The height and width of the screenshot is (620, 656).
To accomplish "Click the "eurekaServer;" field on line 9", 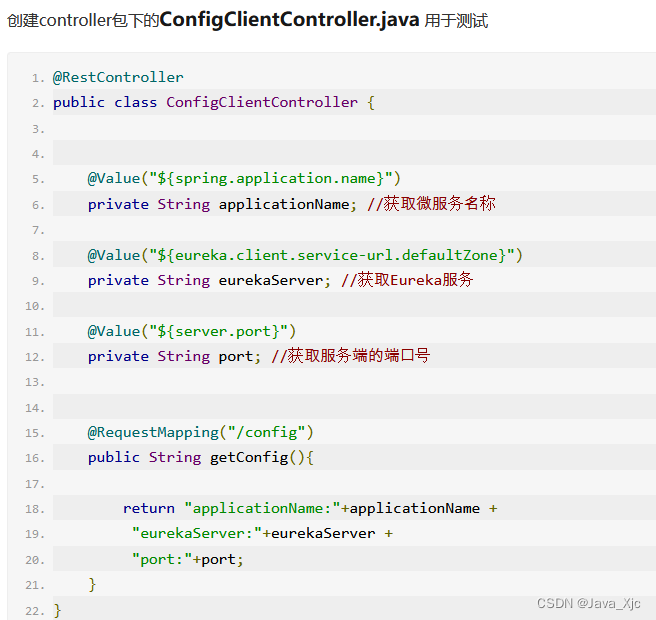I will pyautogui.click(x=274, y=280).
